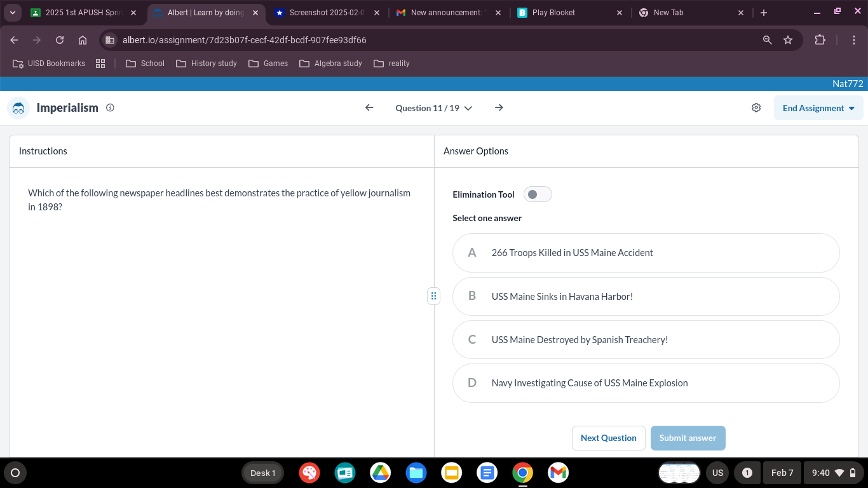Viewport: 868px width, 488px height.
Task: Open the Algebra study bookmarks folder
Action: click(x=330, y=64)
